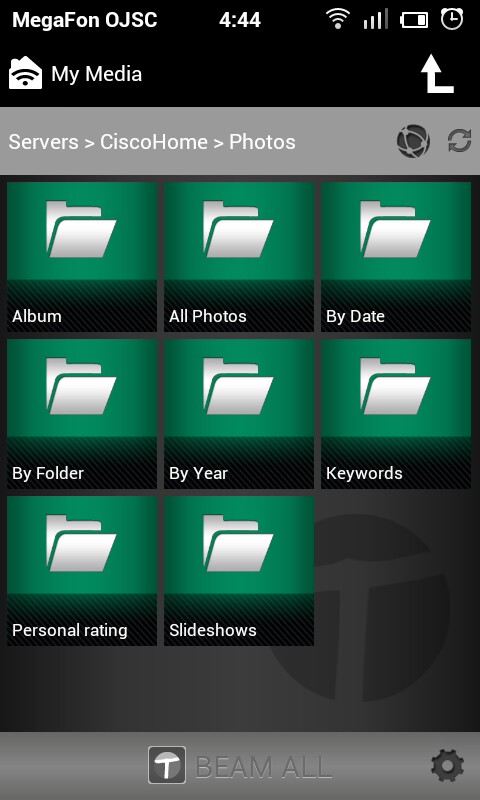Screen dimensions: 480x800
Task: Open the By Year folder
Action: [x=239, y=414]
